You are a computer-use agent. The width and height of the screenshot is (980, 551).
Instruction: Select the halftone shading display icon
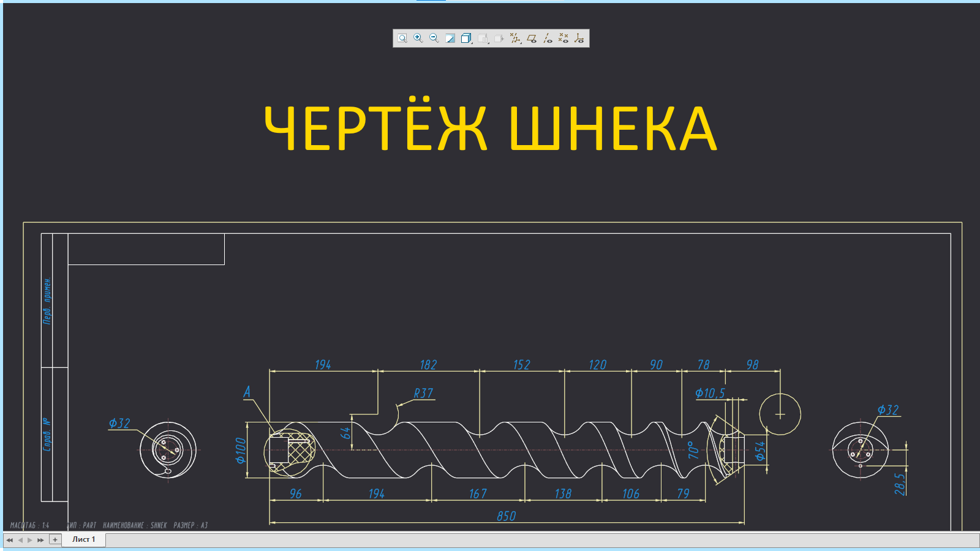click(449, 39)
